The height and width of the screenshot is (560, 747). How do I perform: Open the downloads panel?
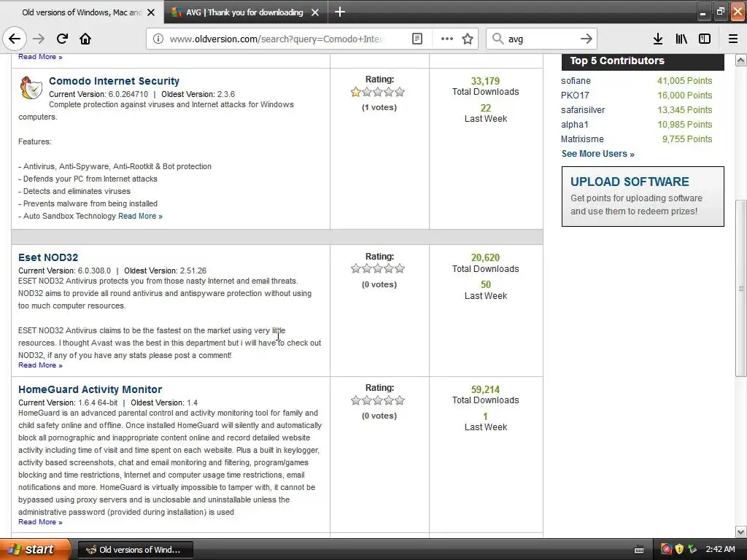658,39
